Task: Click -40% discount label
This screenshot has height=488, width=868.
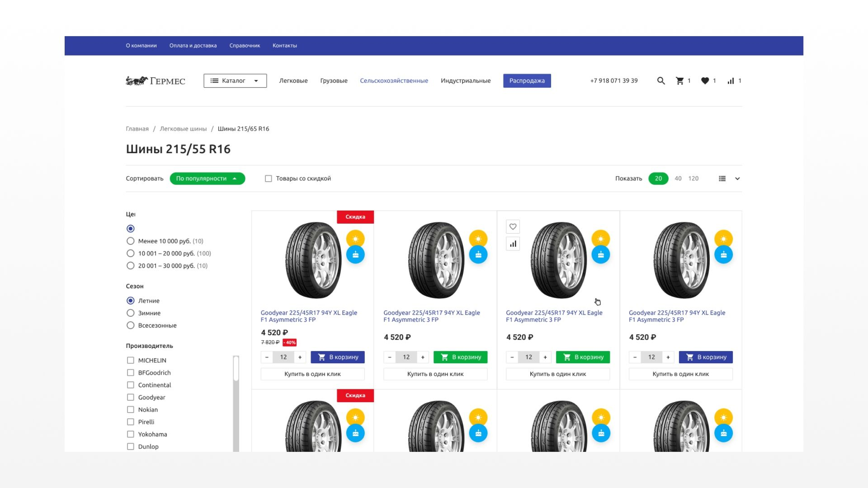Action: pyautogui.click(x=289, y=343)
